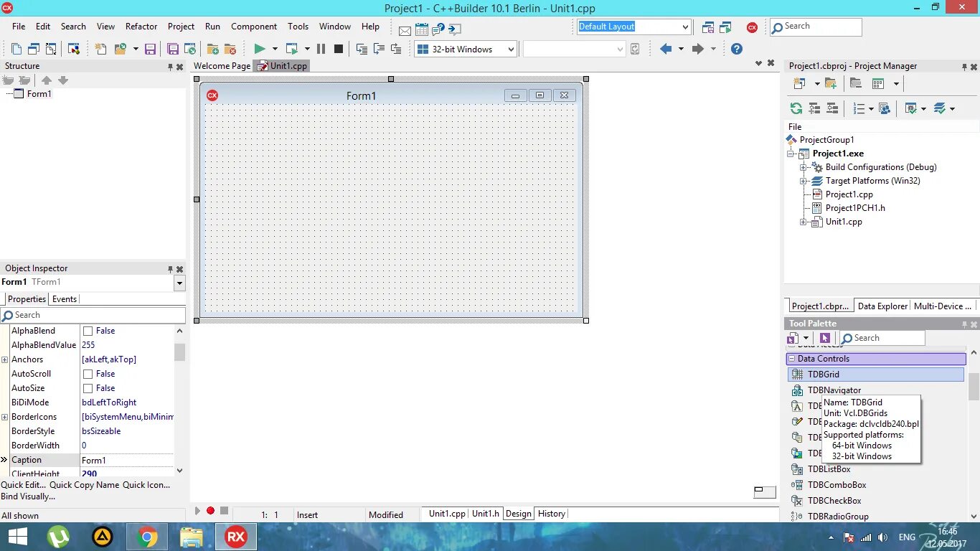Click the Add file to project icon
Image resolution: width=980 pixels, height=551 pixels.
213,49
